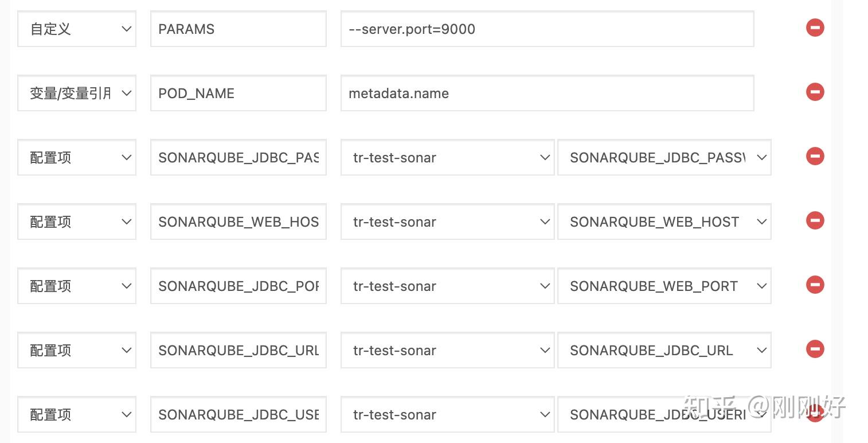868x443 pixels.
Task: Click the --server.port=9000 value field
Action: pos(547,29)
